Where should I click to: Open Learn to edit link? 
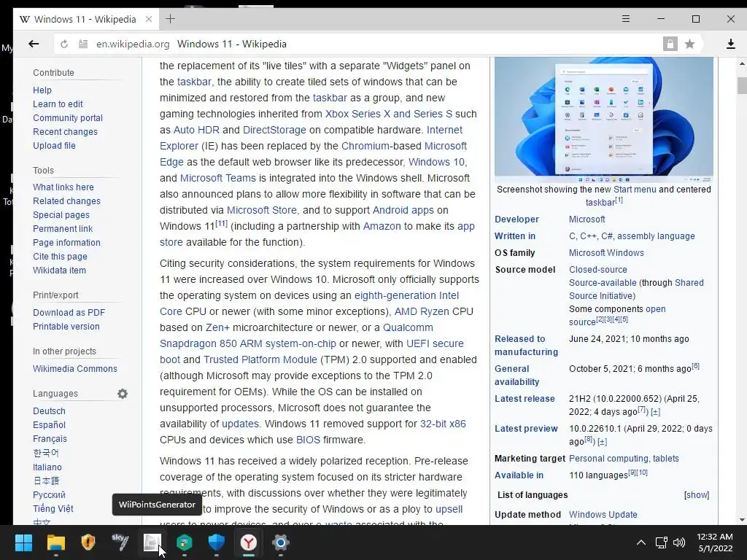pyautogui.click(x=58, y=104)
